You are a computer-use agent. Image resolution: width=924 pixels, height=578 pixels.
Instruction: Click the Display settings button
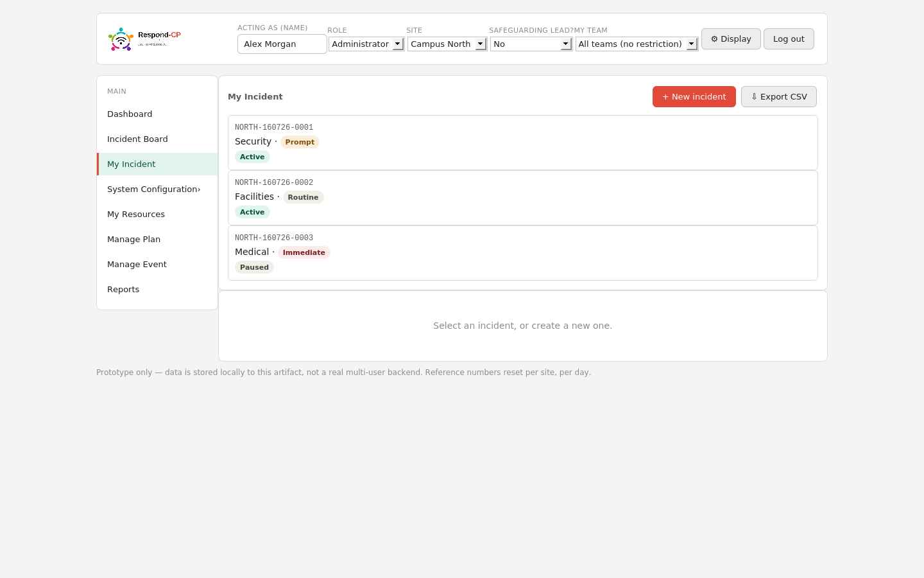pos(731,39)
